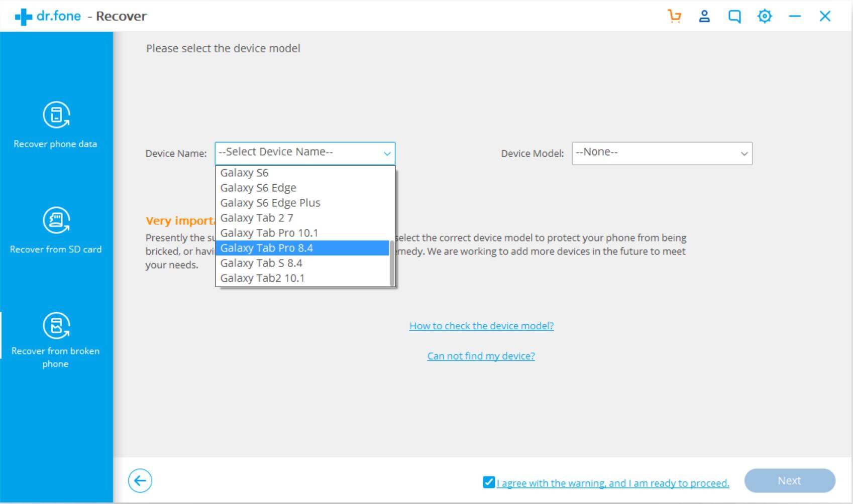Screen dimensions: 853x504
Task: Click the device list scrollbar
Action: 392,263
